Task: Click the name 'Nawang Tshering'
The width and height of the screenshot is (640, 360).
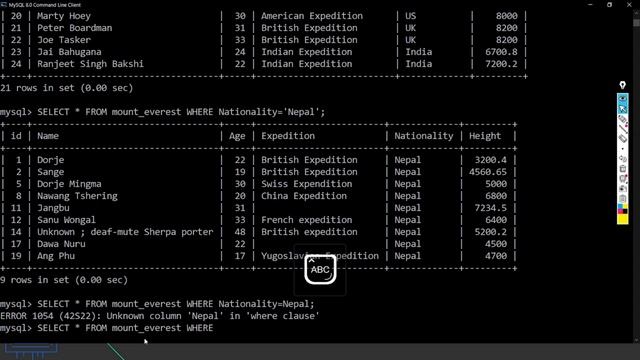Action: click(x=77, y=196)
